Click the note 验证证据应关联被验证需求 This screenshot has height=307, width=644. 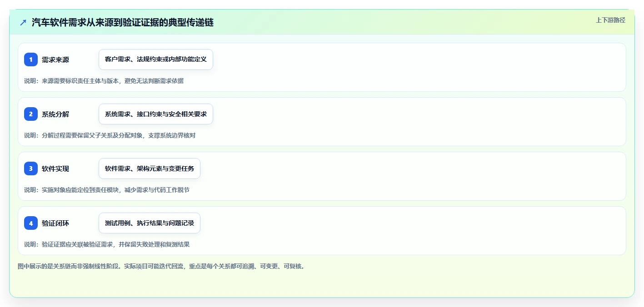[x=78, y=244]
